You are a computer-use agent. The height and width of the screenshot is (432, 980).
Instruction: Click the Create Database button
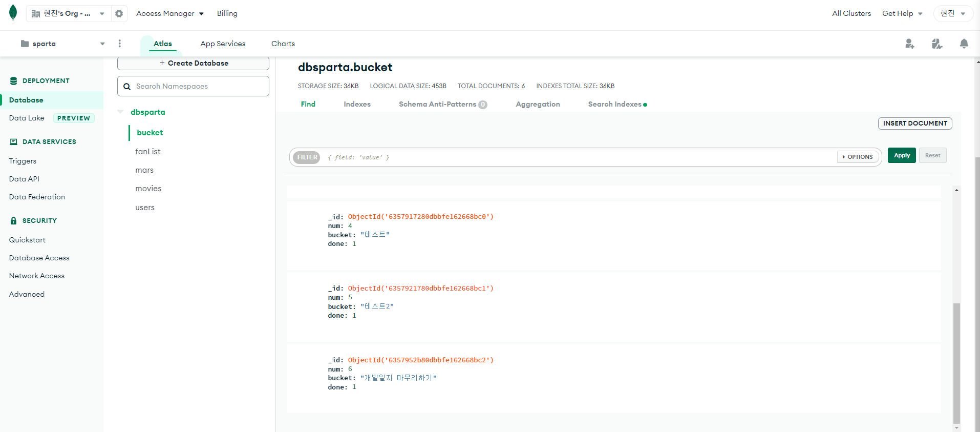pos(193,63)
